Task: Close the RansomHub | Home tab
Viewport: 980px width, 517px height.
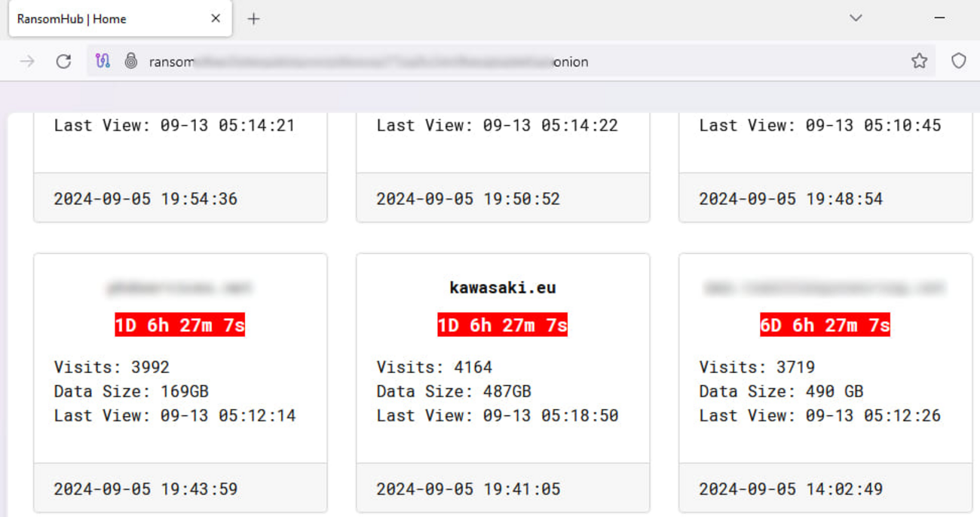Action: point(216,19)
